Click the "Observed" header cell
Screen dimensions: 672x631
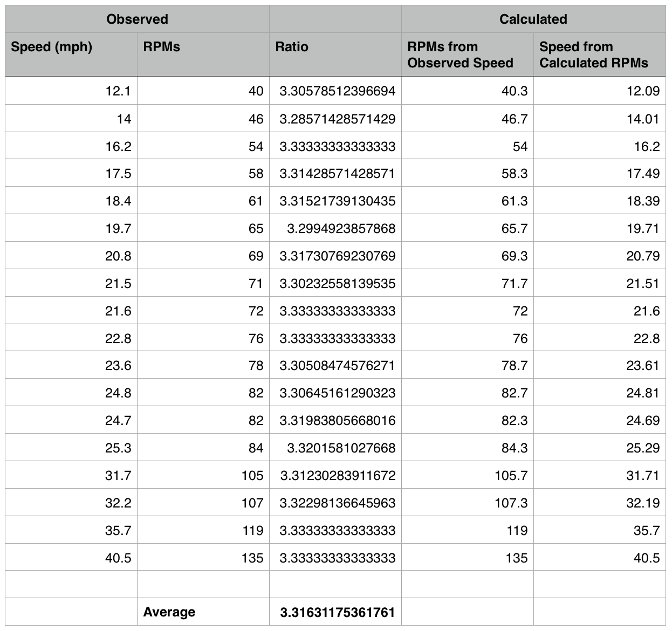point(137,19)
